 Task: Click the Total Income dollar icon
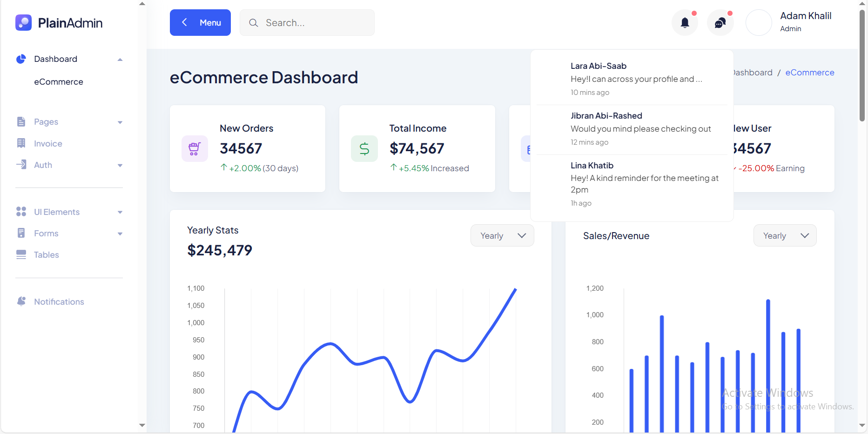(364, 149)
